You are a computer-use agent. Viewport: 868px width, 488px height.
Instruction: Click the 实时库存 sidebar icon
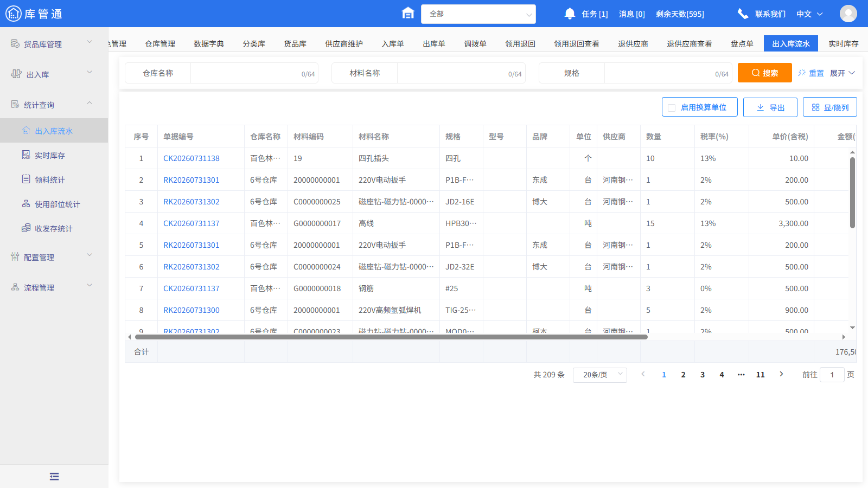[x=26, y=155]
